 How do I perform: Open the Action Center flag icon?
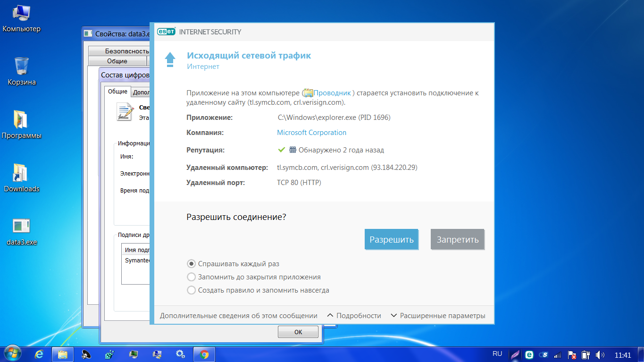(x=571, y=354)
